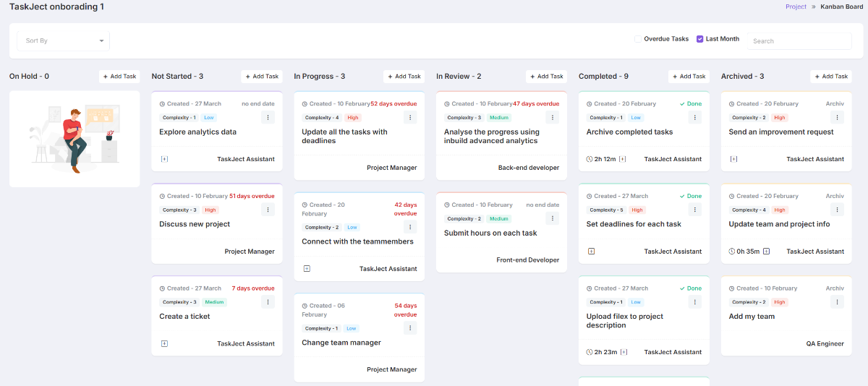Click into the Search input field

click(799, 41)
